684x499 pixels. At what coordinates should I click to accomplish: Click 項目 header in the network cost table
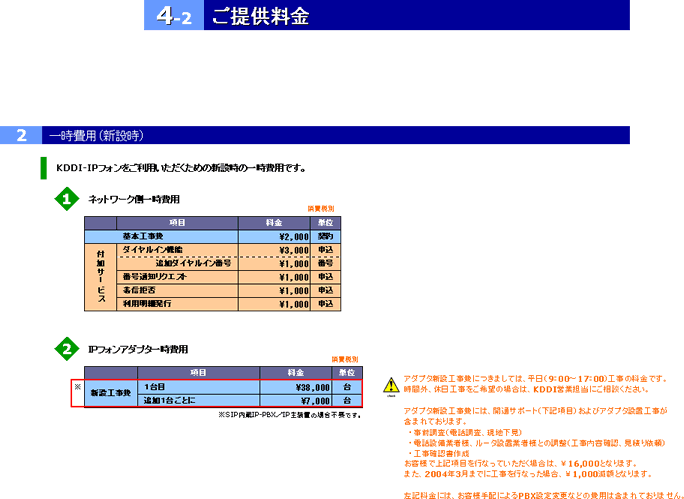click(x=177, y=223)
